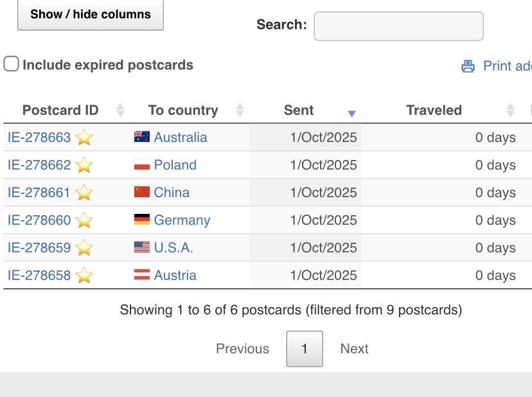Click the U.S.A. flag icon
Screen dimensions: 532x397
point(142,247)
